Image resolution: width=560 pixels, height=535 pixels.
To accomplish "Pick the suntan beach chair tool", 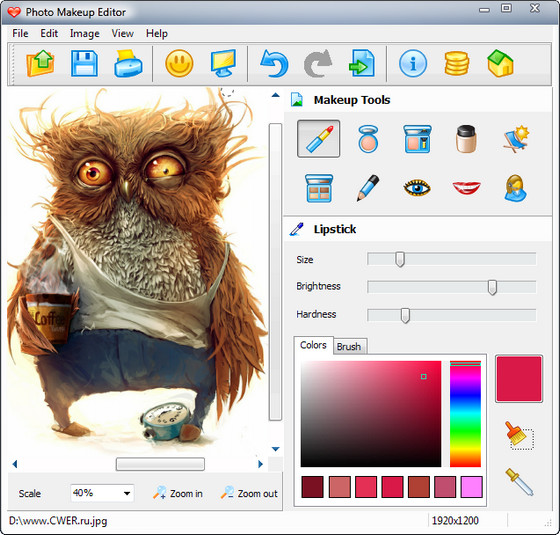I will click(x=515, y=139).
